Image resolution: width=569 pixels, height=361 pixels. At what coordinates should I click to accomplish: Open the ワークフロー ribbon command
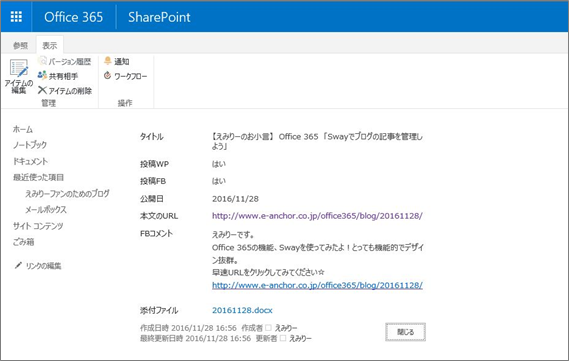[x=126, y=76]
